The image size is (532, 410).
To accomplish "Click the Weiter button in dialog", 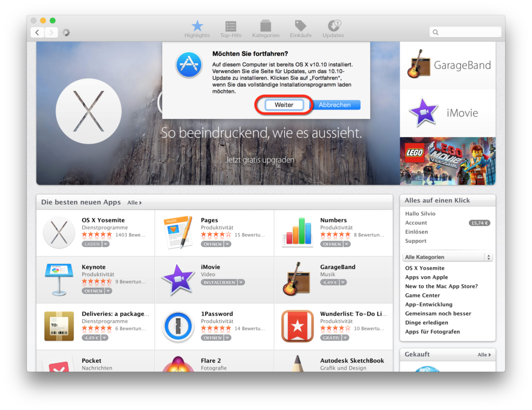I will pos(284,105).
